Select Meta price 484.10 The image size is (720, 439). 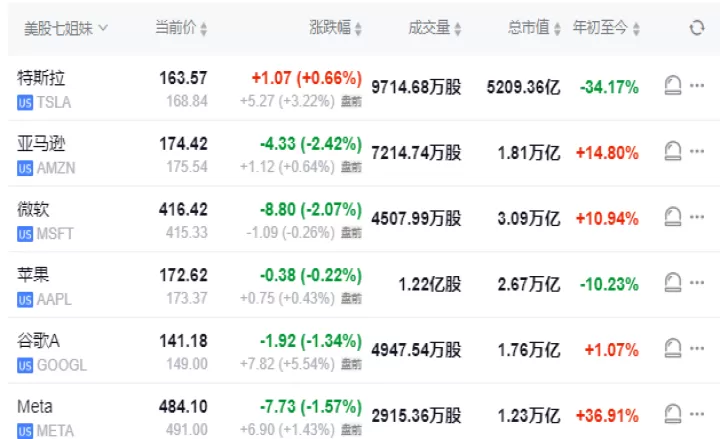coord(183,406)
